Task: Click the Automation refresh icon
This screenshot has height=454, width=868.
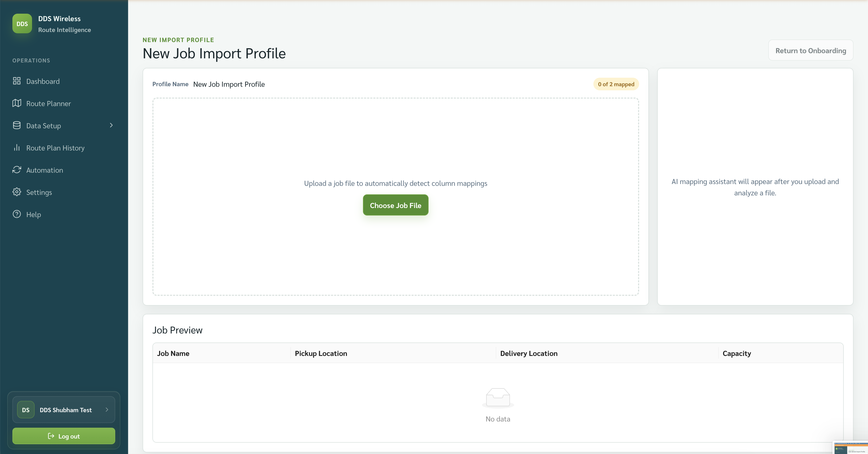Action: [x=17, y=170]
